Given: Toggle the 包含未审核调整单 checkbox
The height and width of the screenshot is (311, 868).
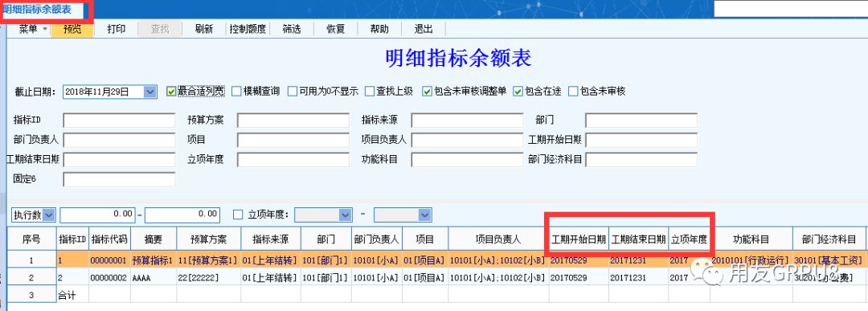Looking at the screenshot, I should pyautogui.click(x=428, y=92).
